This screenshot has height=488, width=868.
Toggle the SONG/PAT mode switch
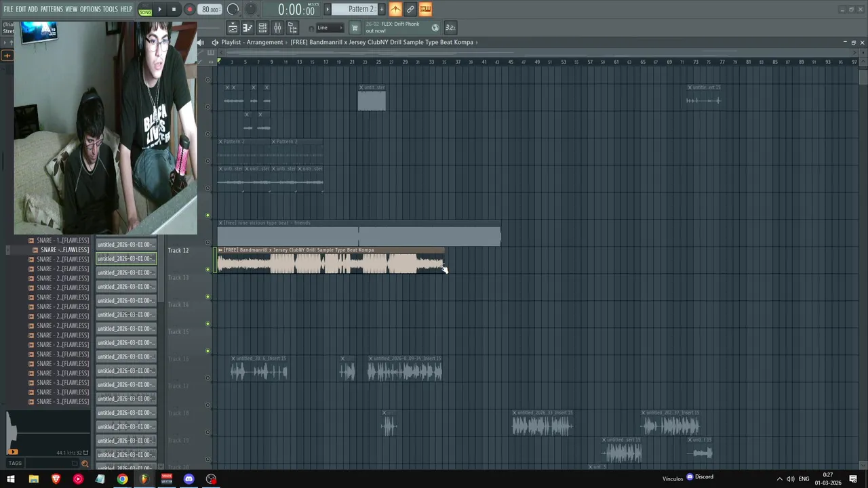click(145, 9)
